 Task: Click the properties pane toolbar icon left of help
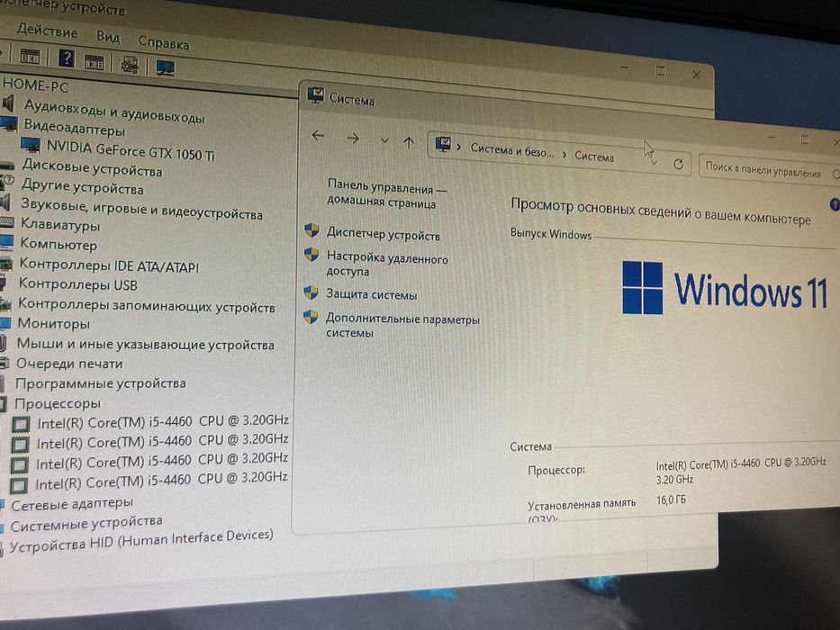point(30,56)
